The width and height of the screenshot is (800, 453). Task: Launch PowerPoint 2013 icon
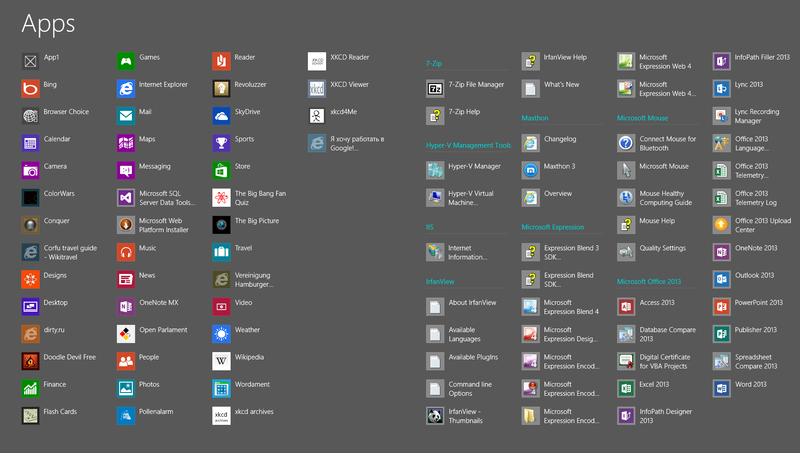721,307
